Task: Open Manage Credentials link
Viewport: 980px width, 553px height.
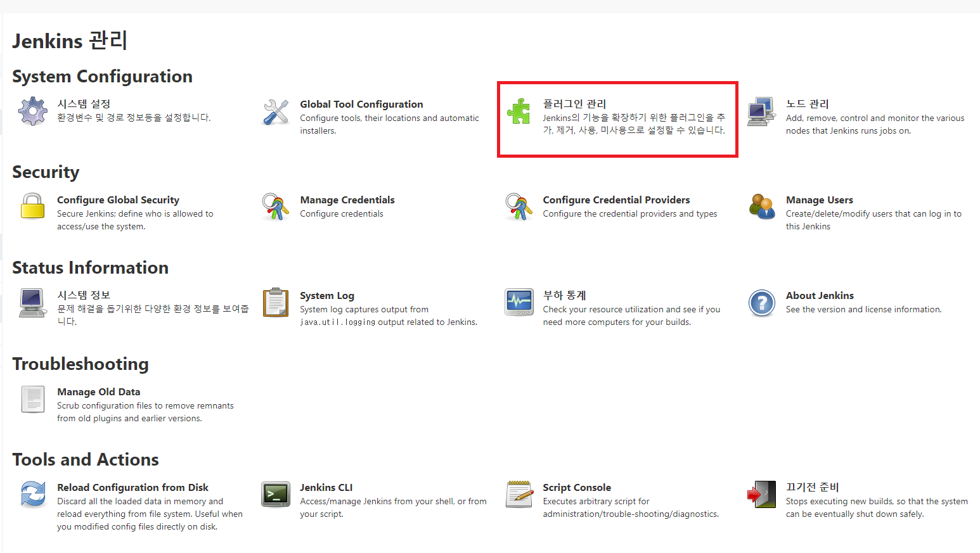Action: pos(347,200)
